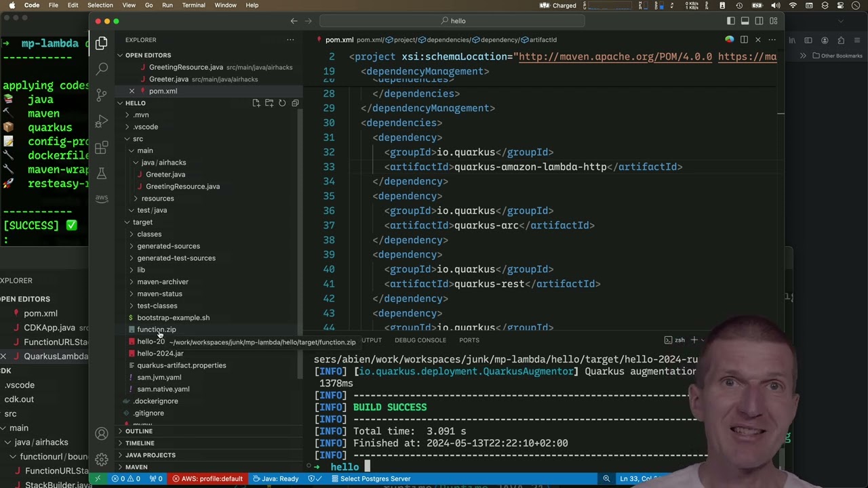Screen dimensions: 868x488
Task: Click the zsh terminal profile icon
Action: (x=668, y=340)
